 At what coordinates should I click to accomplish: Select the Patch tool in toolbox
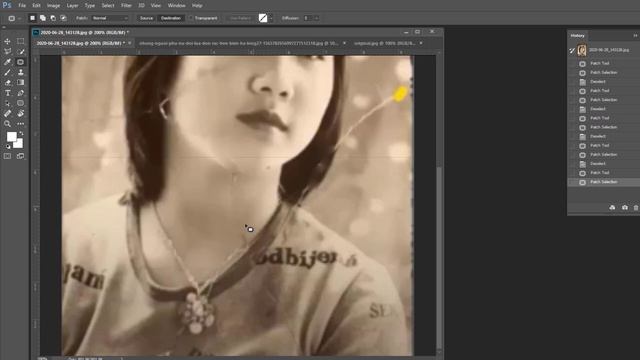20,62
